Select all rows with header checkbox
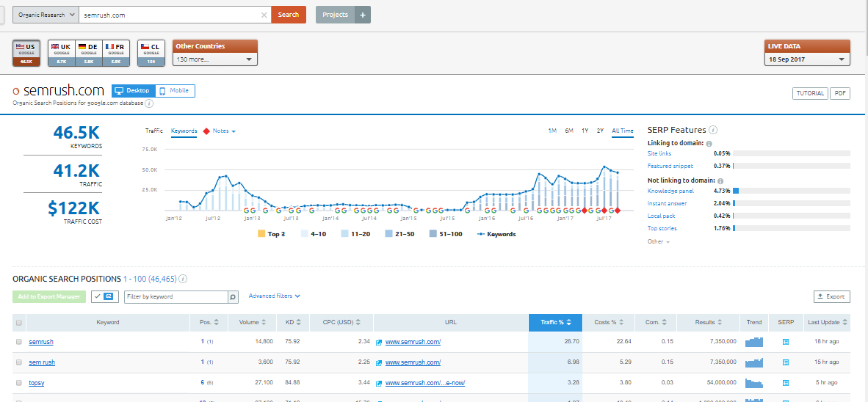The image size is (868, 402). [19, 323]
